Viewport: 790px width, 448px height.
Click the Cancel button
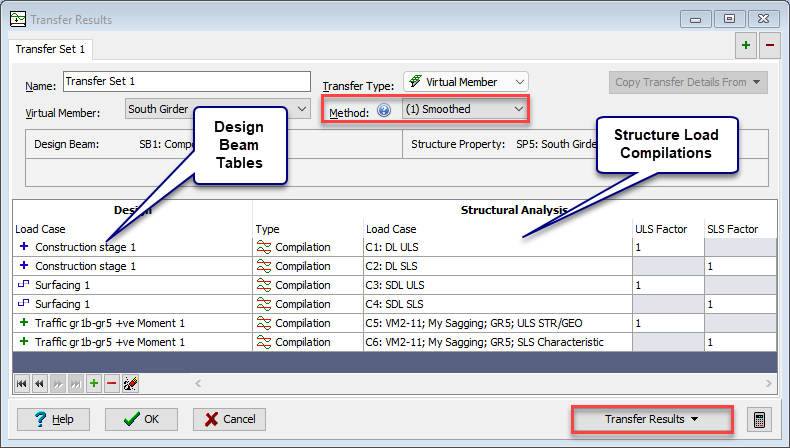(x=229, y=419)
